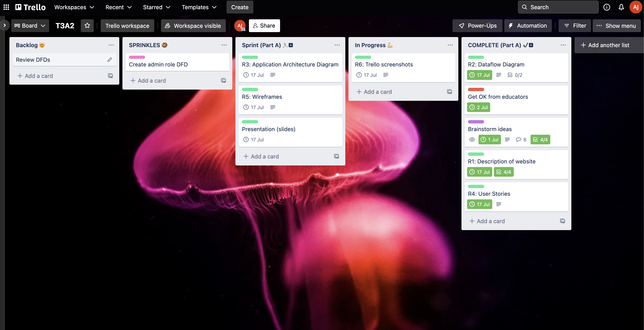Expand the Backlog list options menu
This screenshot has height=330, width=644.
(x=111, y=45)
